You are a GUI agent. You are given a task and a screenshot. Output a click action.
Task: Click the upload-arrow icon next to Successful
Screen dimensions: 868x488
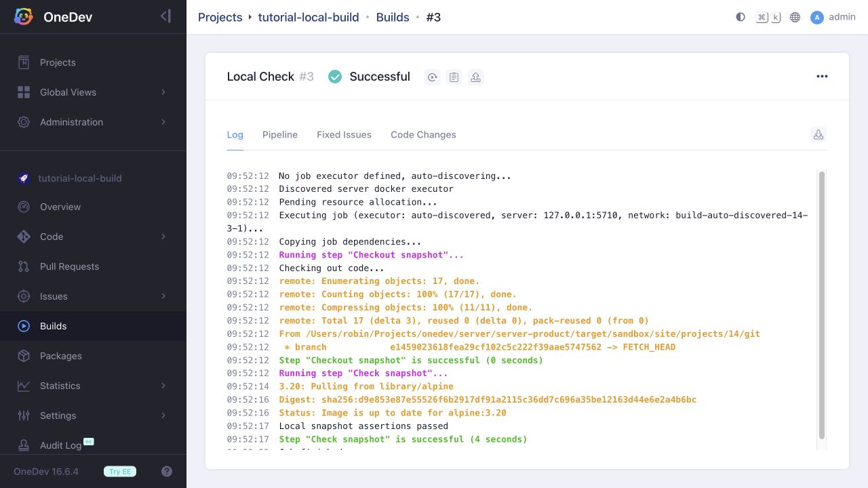476,77
